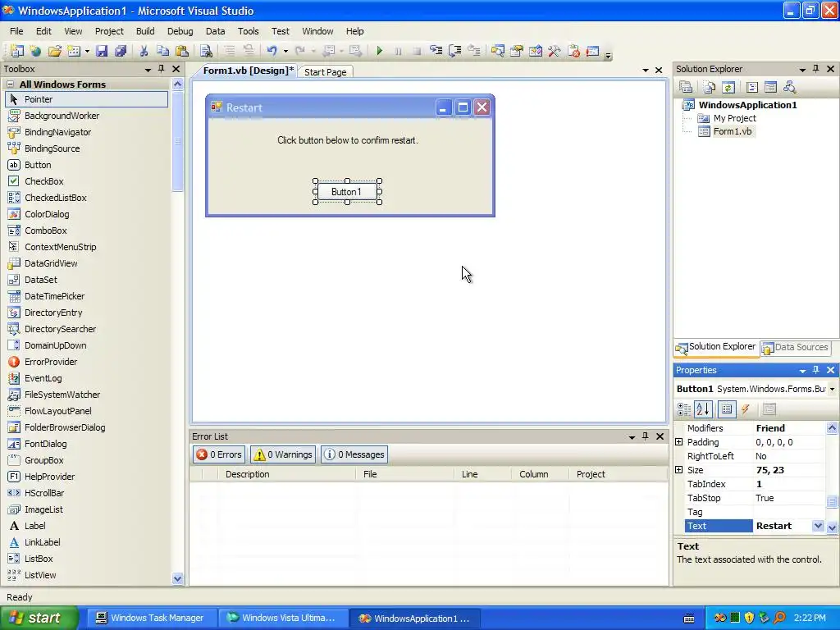This screenshot has height=630, width=840.
Task: Toggle the 0 Errors filter button
Action: [x=219, y=454]
